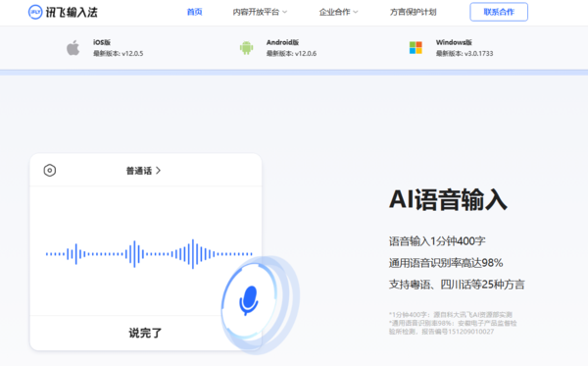588x366 pixels.
Task: Select the footnote starting with *1分钟400字
Action: 451,315
